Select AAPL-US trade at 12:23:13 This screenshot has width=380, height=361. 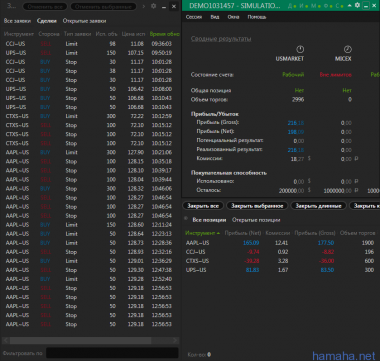(90, 234)
